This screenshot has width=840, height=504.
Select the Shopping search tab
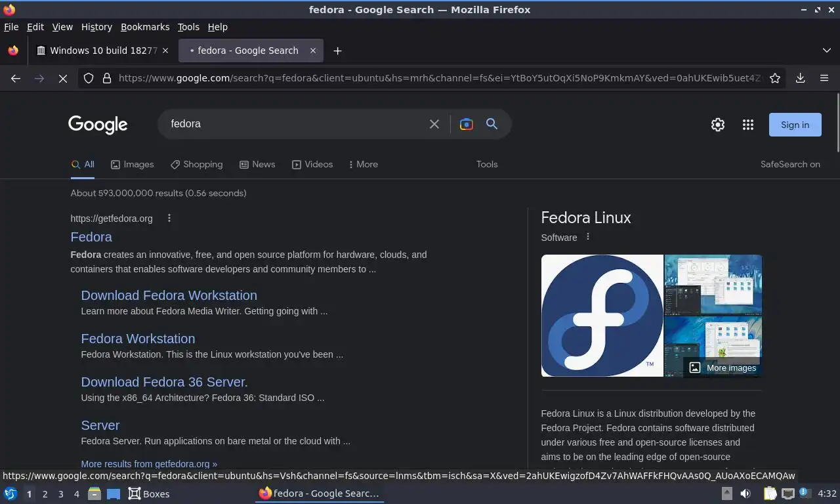(197, 164)
